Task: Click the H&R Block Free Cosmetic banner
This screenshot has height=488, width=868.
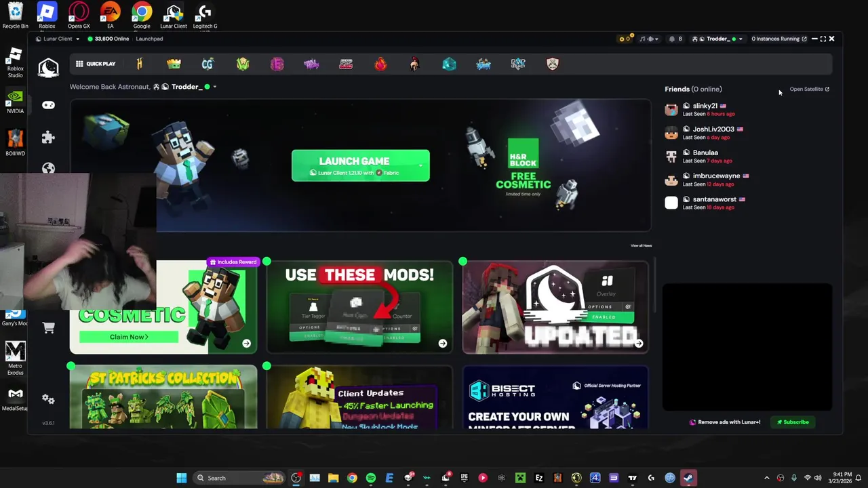Action: click(523, 167)
